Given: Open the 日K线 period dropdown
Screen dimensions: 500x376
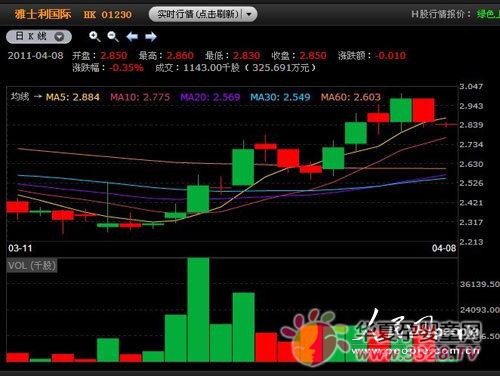Looking at the screenshot, I should [39, 36].
